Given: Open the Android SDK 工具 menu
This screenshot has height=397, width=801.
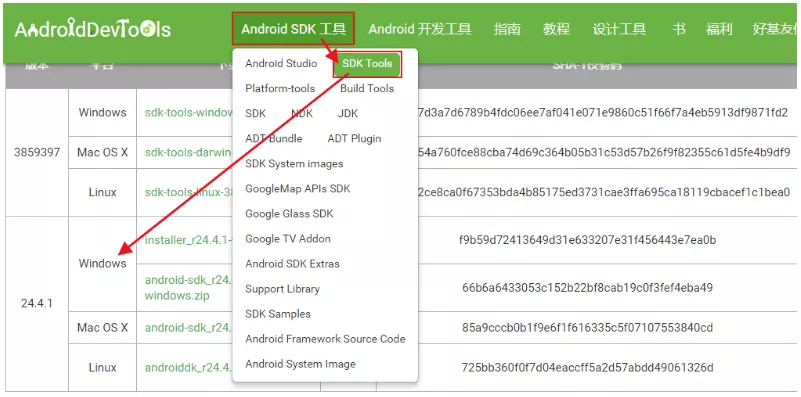Looking at the screenshot, I should 293,29.
